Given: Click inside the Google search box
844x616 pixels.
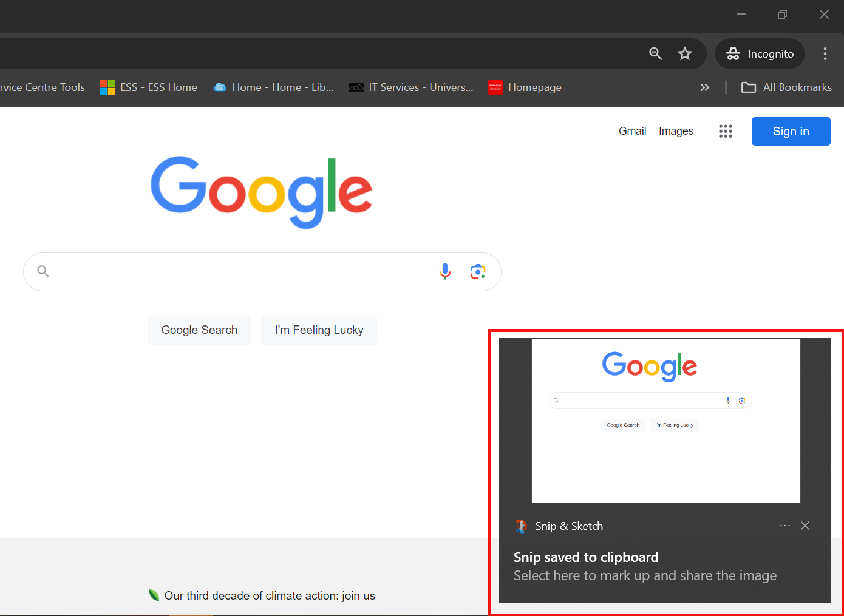Looking at the screenshot, I should coord(262,272).
